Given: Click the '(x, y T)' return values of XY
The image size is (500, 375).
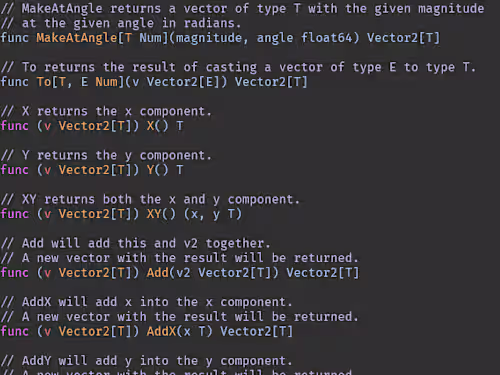Looking at the screenshot, I should click(x=212, y=214).
